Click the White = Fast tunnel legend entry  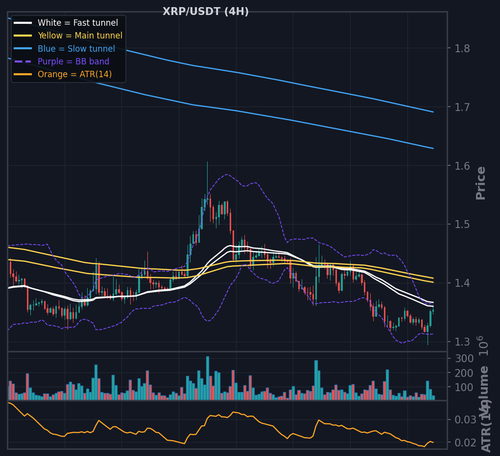tap(66, 23)
